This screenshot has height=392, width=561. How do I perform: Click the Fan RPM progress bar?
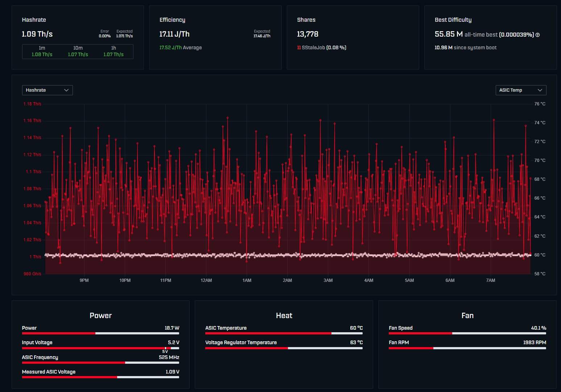coord(467,348)
